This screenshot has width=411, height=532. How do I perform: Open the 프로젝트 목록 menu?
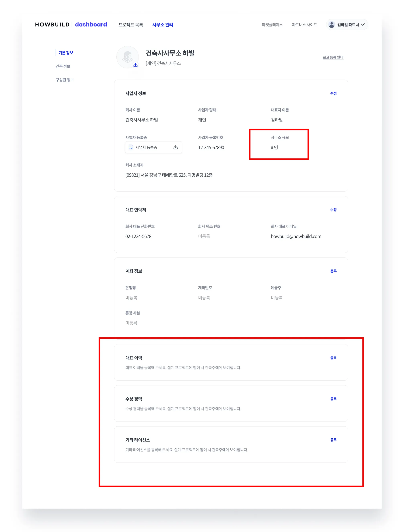click(130, 25)
